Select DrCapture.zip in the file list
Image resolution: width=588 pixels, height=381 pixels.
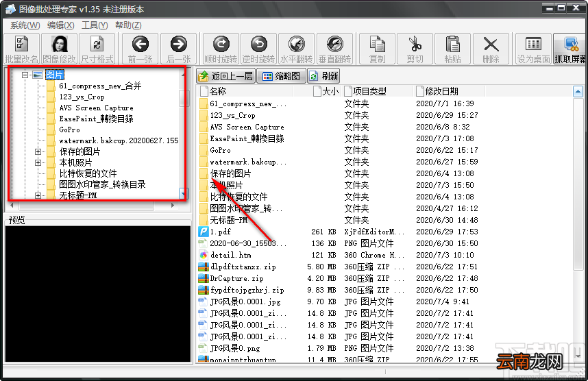236,278
